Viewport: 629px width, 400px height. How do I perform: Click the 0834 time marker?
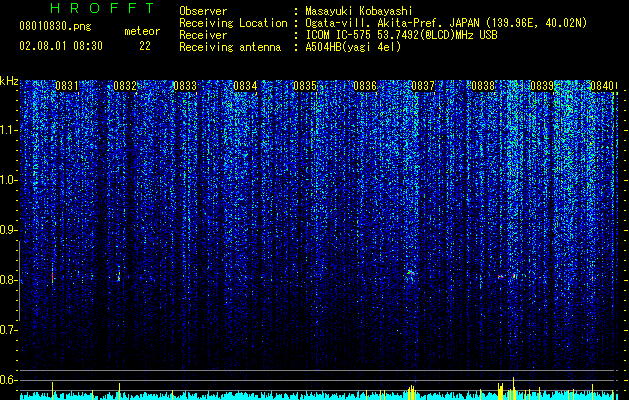(x=245, y=86)
